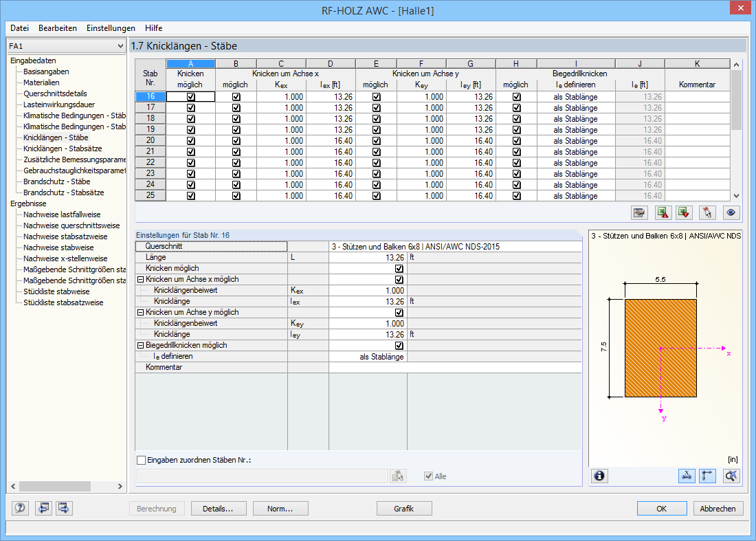
Task: Click ley value 16.40 for Stab 23
Action: tap(471, 174)
